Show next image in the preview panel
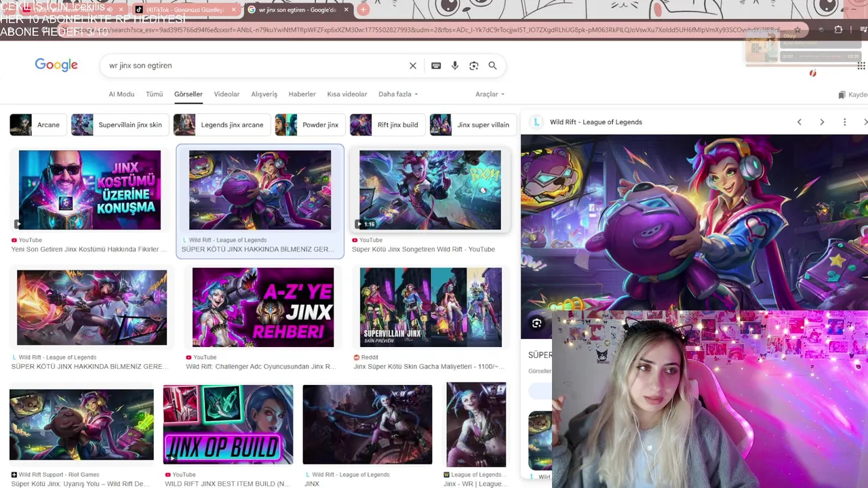Viewport: 868px width, 488px height. (822, 122)
